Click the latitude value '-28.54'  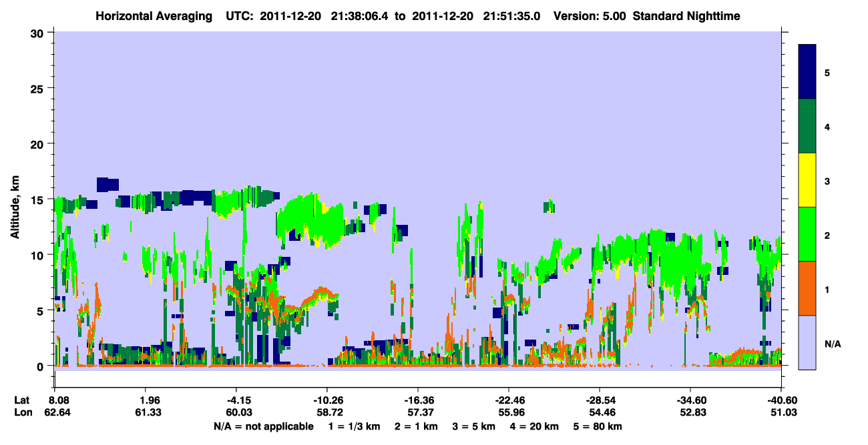pyautogui.click(x=600, y=400)
